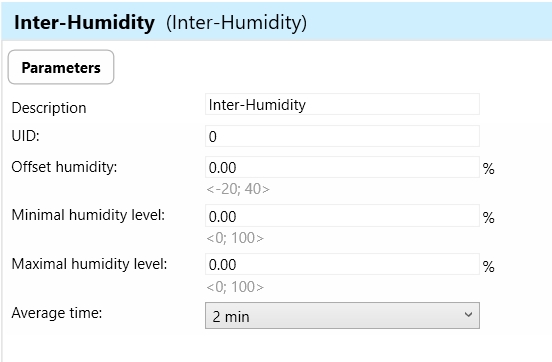Click the Description label
Screen dimensions: 552x362
49,108
